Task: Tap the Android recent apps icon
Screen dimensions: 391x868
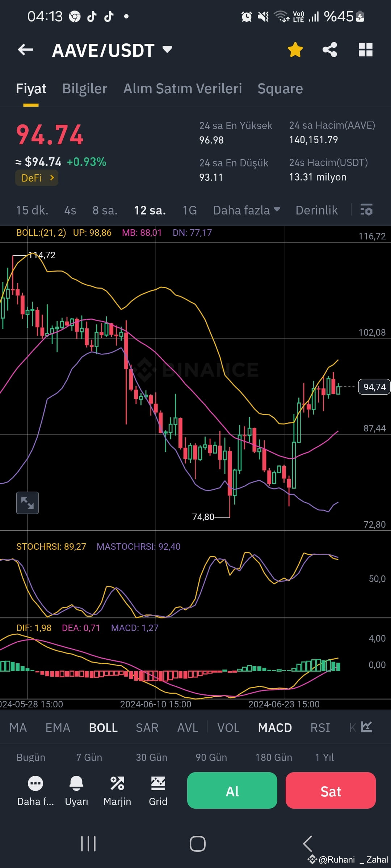Action: 88,844
